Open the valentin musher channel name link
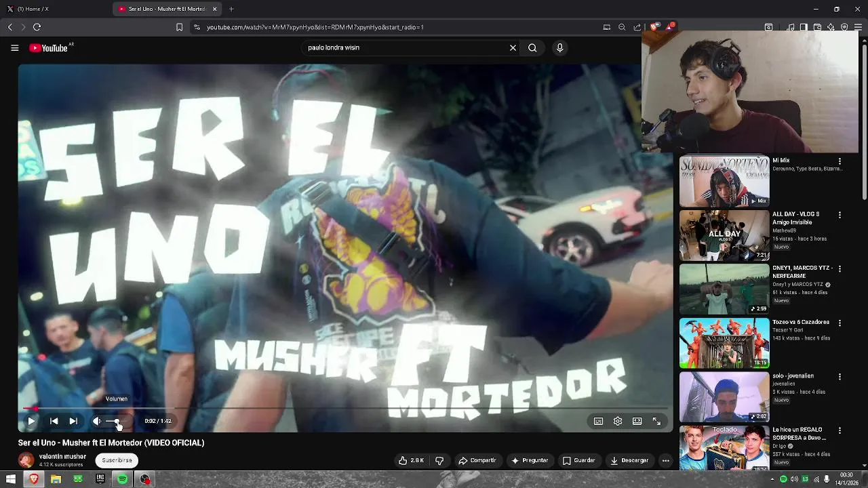This screenshot has width=868, height=488. tap(62, 457)
